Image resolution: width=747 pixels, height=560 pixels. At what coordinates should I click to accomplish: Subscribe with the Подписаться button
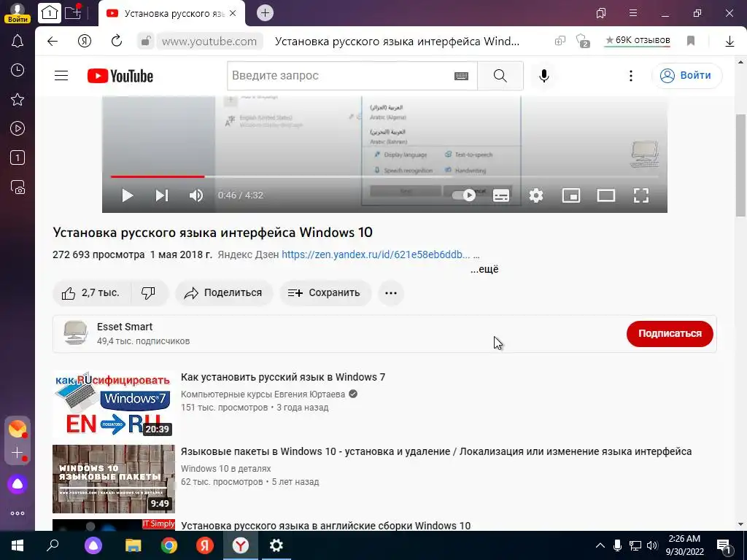coord(670,334)
